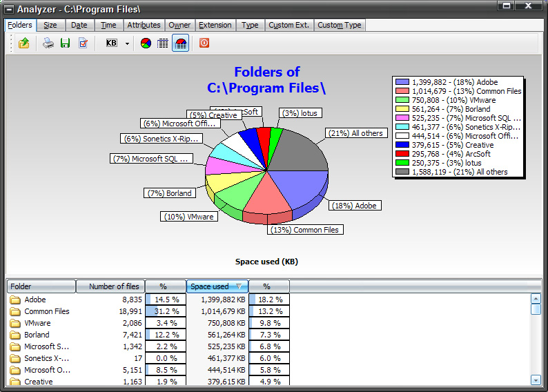Show the pie chart only view
The image size is (548, 392).
click(x=146, y=43)
